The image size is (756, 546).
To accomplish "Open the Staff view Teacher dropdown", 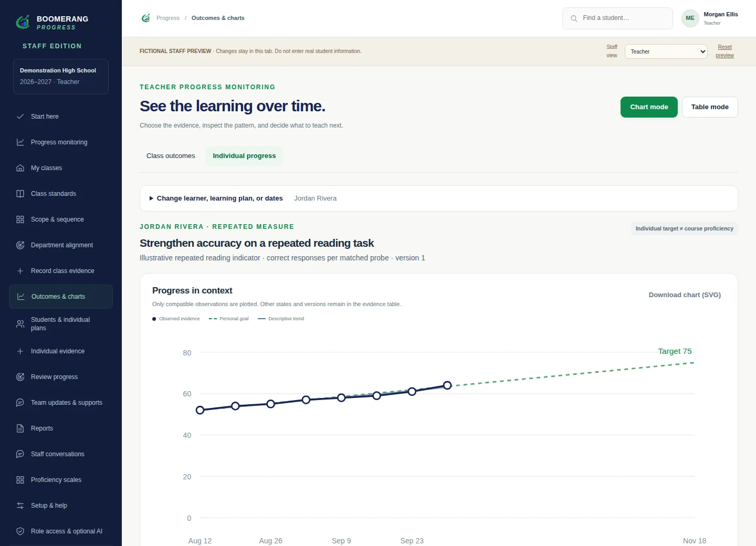I will pos(666,51).
